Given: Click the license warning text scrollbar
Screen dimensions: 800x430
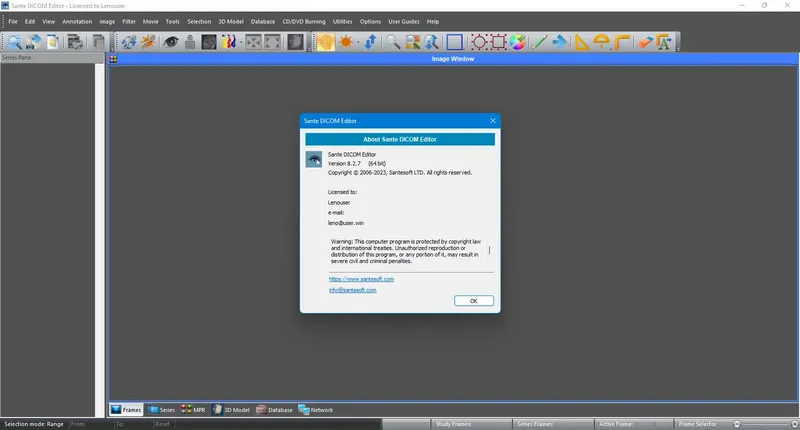Looking at the screenshot, I should tap(489, 250).
